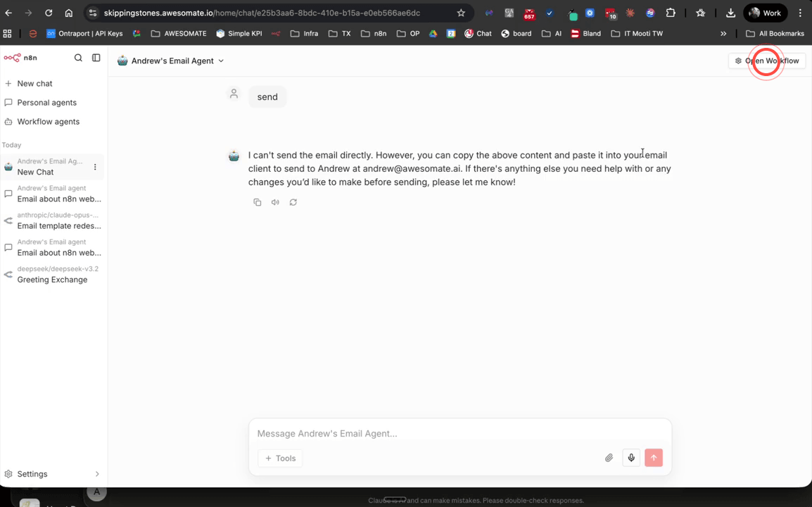
Task: Copy the agent's response message
Action: coord(258,202)
